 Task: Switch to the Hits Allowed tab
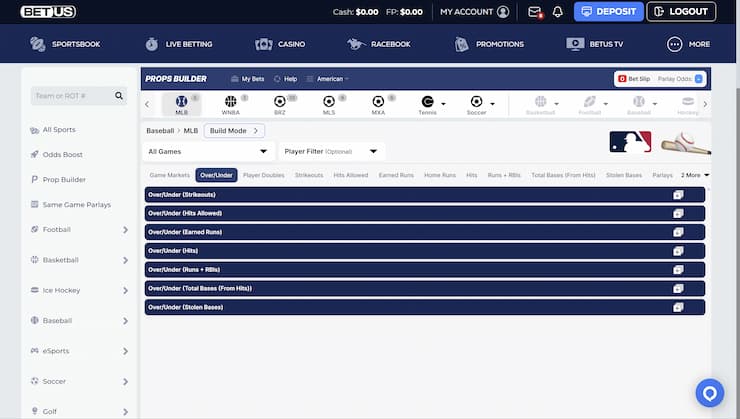[x=351, y=175]
